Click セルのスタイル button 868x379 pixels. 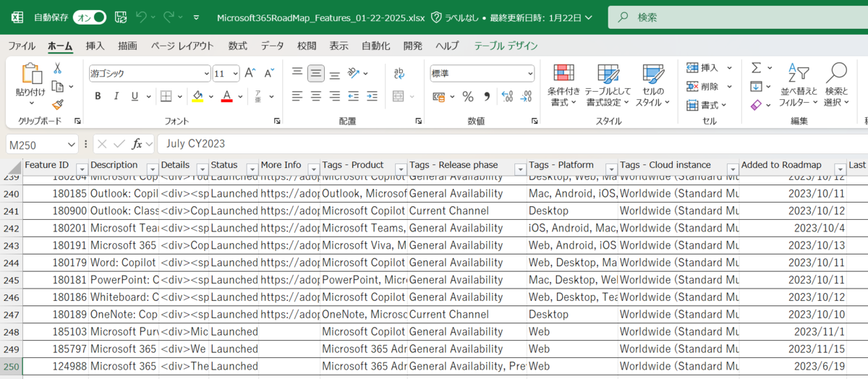(x=652, y=85)
